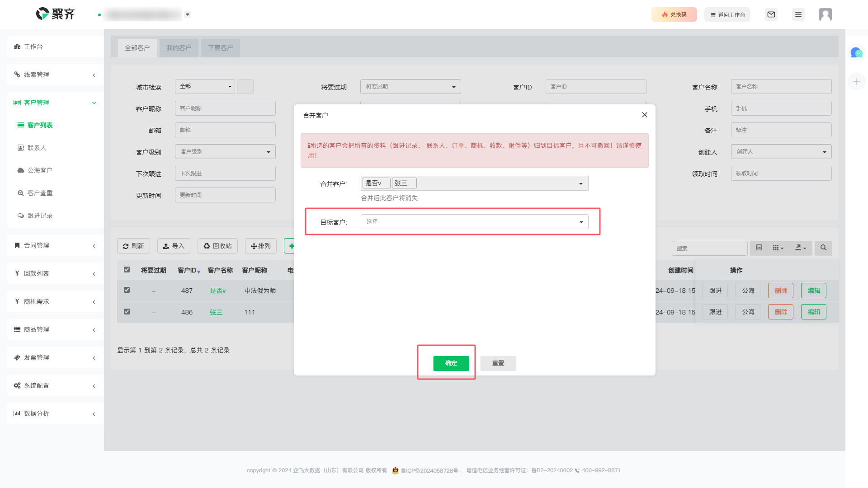Click the 聚齐 logo

click(55, 14)
